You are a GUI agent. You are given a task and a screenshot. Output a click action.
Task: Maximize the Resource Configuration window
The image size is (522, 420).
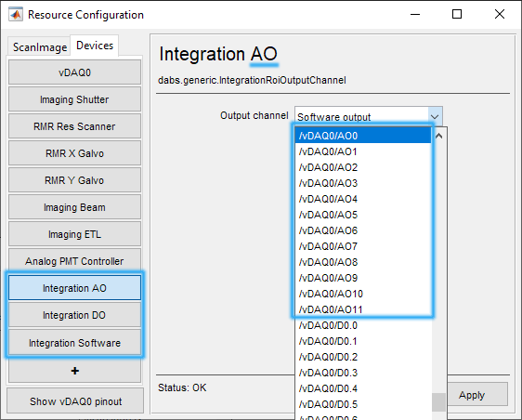pyautogui.click(x=457, y=14)
